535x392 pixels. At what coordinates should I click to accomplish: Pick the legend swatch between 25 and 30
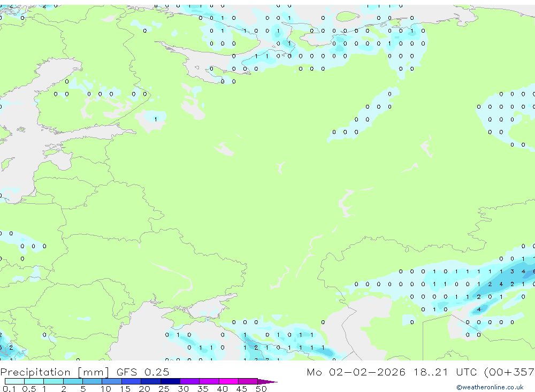click(x=170, y=381)
